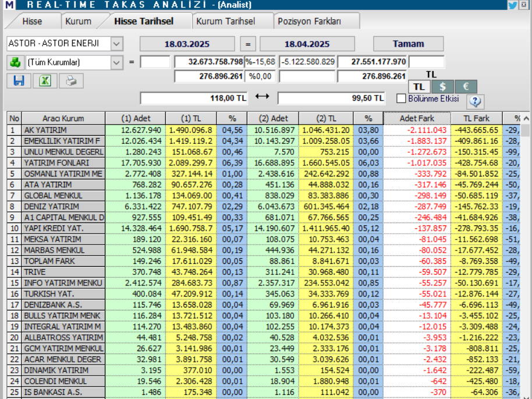This screenshot has width=532, height=399.
Task: Sort by the Adet Fark column header
Action: [x=417, y=118]
